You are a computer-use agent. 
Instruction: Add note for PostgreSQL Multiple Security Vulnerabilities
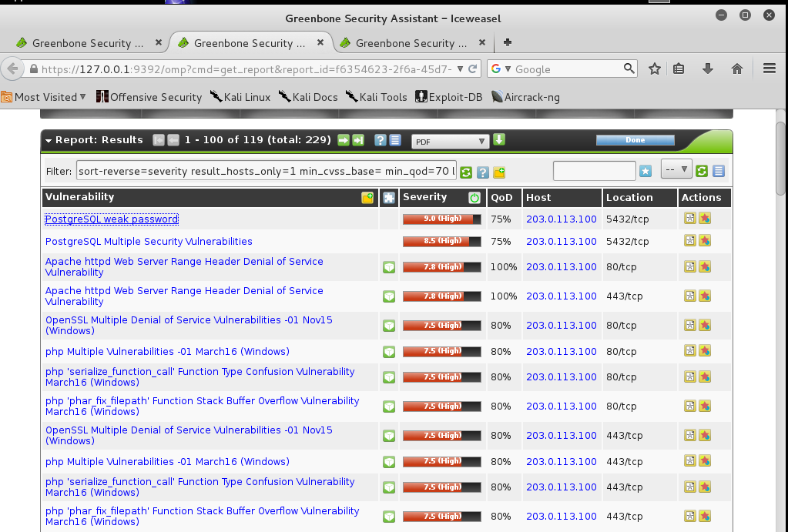pos(690,241)
